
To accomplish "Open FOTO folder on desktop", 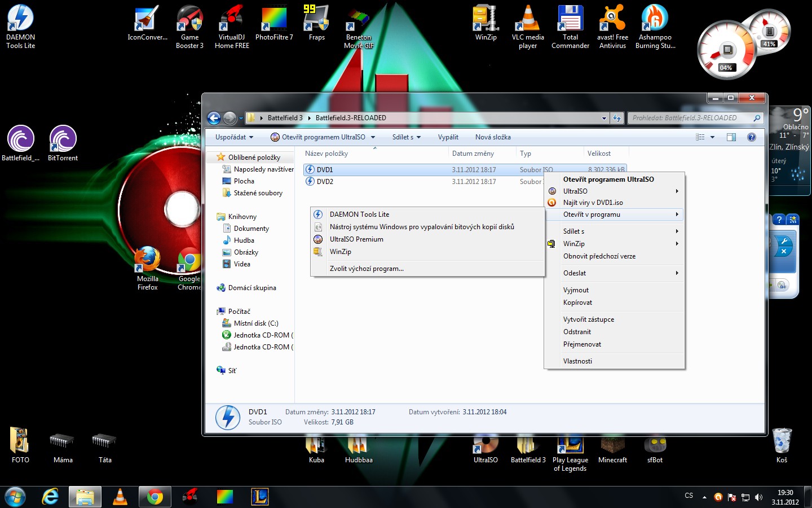I will coord(20,445).
